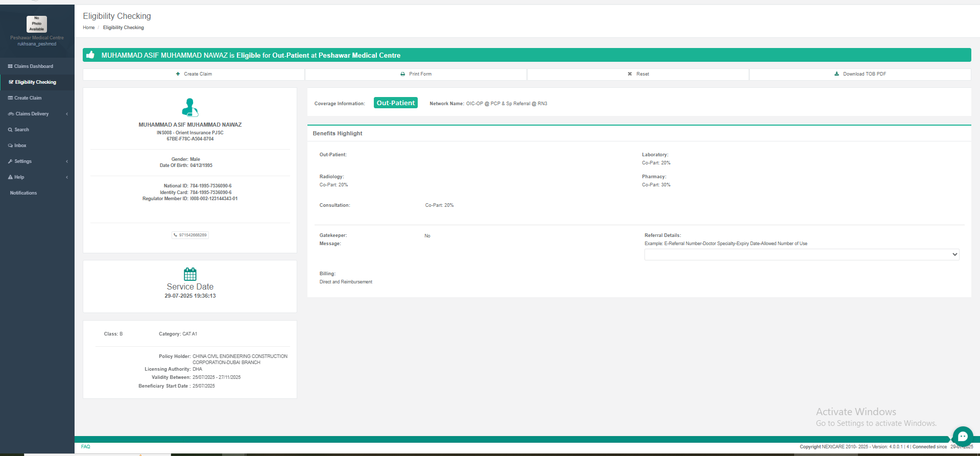The width and height of the screenshot is (980, 456).
Task: Click the No Photo Available profile thumbnail
Action: click(37, 23)
